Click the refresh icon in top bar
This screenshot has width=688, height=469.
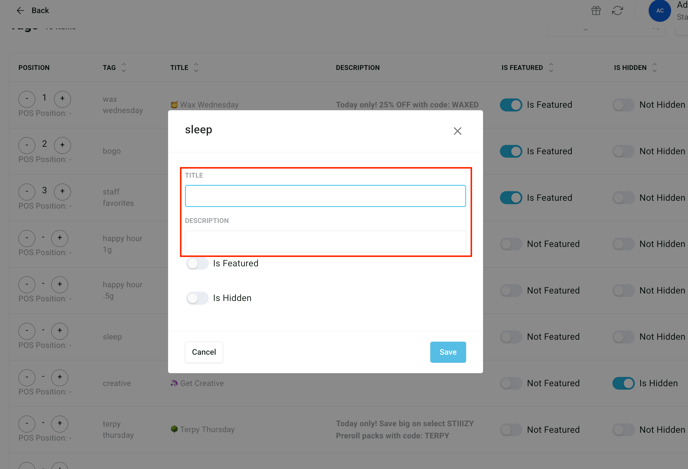[x=618, y=11]
